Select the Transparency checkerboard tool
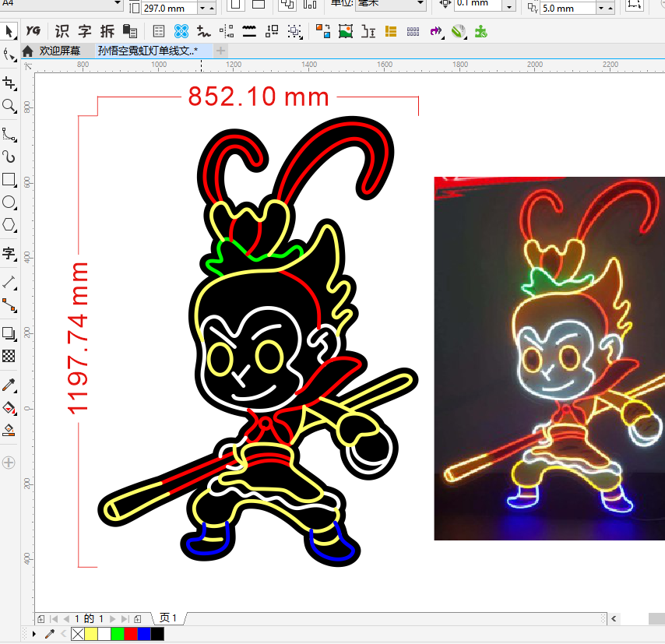The image size is (665, 644). [9, 356]
